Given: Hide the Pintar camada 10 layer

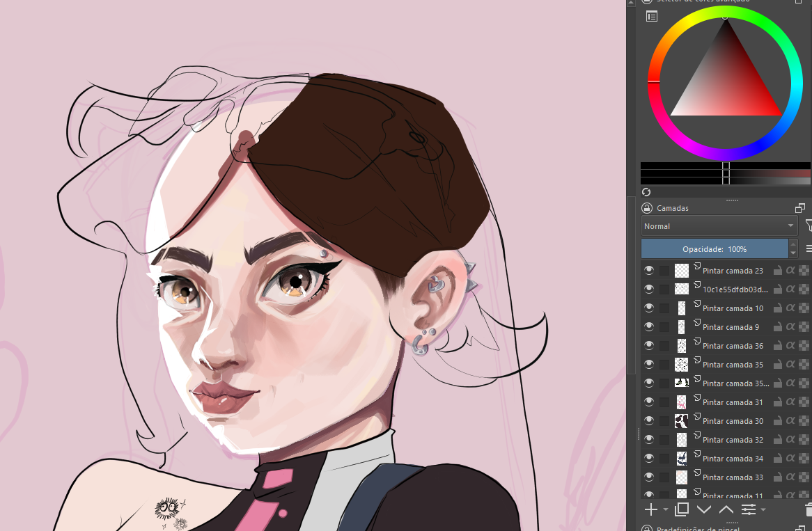Looking at the screenshot, I should tap(649, 308).
